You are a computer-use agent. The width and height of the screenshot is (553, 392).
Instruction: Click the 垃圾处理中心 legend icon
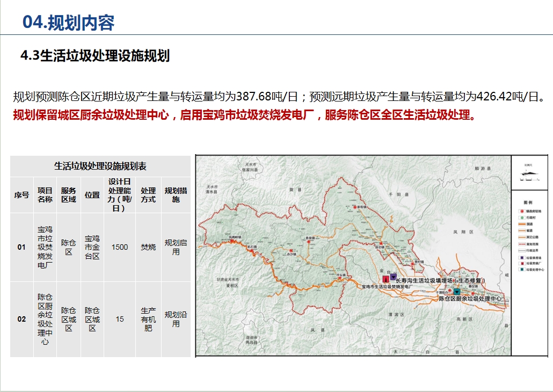click(521, 269)
